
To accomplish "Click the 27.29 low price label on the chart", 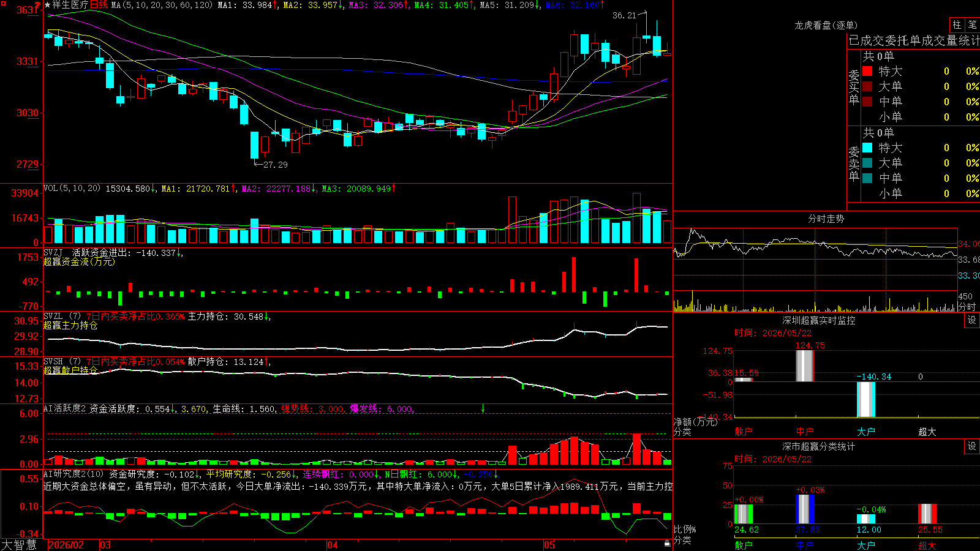I will pyautogui.click(x=275, y=164).
